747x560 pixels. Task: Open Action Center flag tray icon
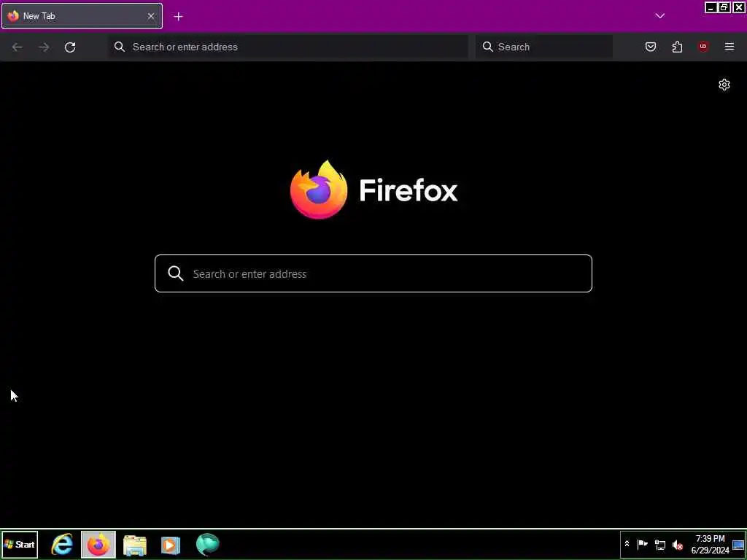[642, 544]
